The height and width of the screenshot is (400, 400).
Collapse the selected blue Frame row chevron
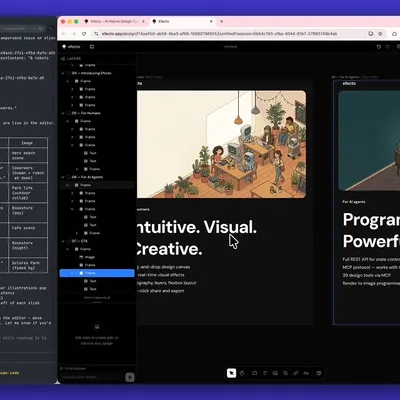tap(72, 273)
